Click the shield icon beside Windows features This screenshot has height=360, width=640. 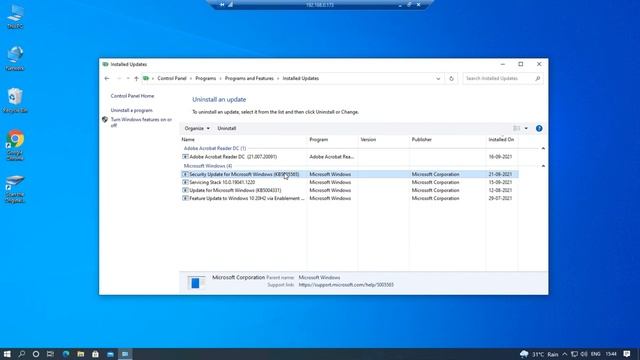click(105, 120)
